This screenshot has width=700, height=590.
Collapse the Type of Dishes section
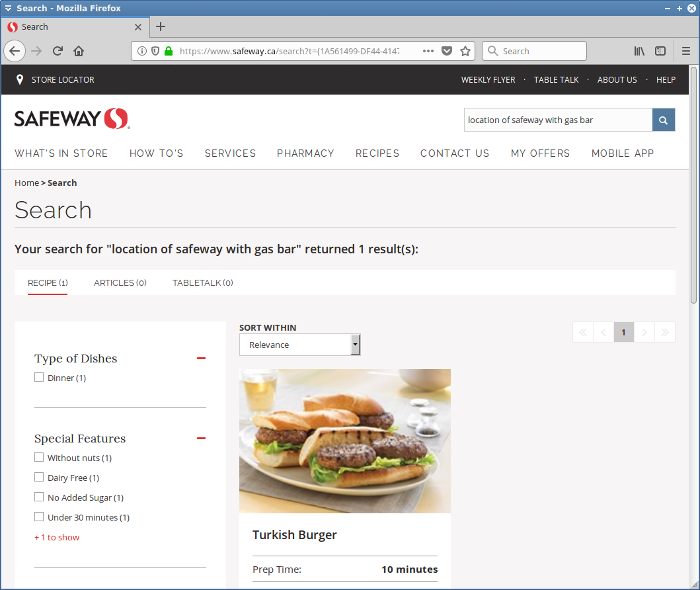[x=202, y=358]
